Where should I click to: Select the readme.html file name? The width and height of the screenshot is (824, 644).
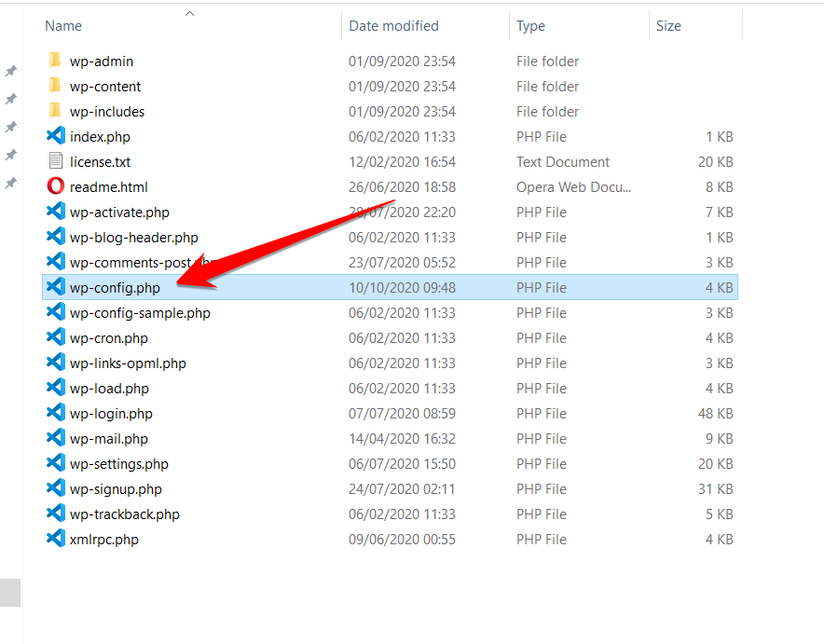pyautogui.click(x=109, y=187)
